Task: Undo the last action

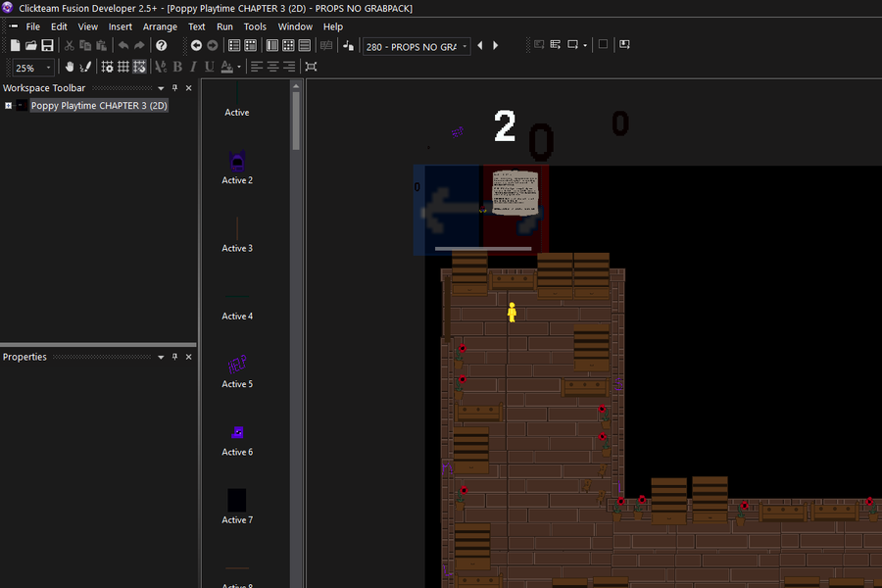Action: point(123,46)
